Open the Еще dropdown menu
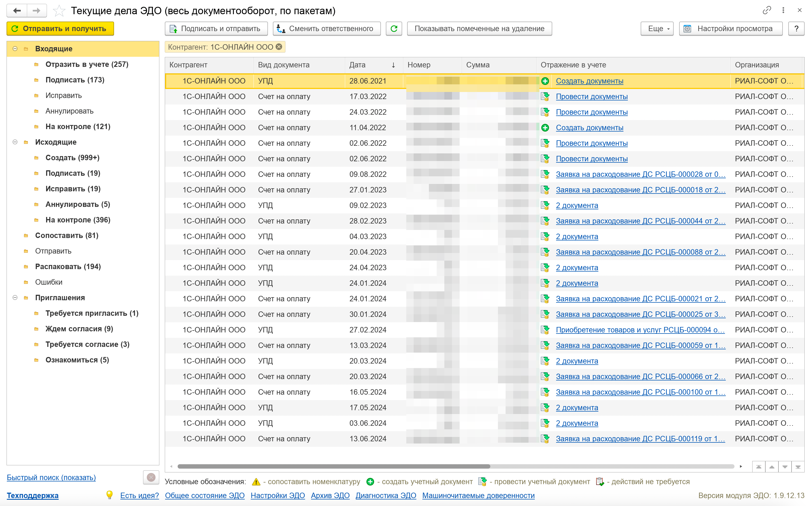Viewport: 812px width, 506px height. pyautogui.click(x=657, y=29)
